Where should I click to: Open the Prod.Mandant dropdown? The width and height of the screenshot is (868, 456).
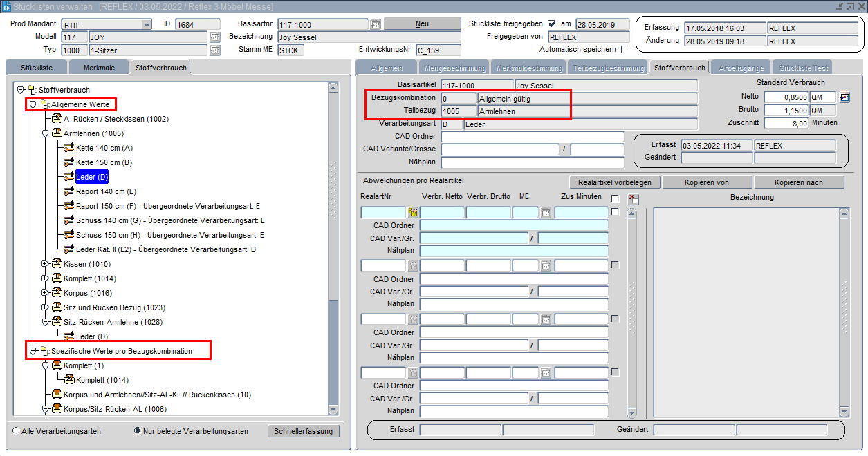(146, 24)
